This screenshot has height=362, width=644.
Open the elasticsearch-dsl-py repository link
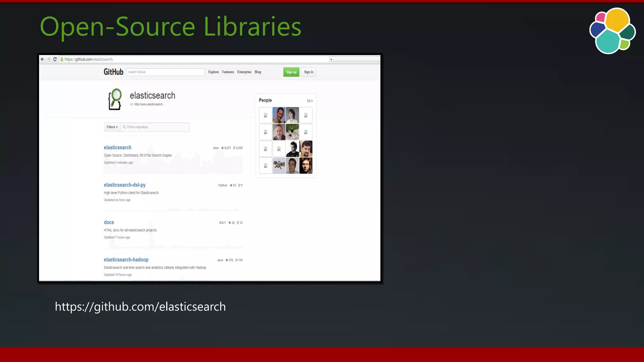tap(125, 185)
